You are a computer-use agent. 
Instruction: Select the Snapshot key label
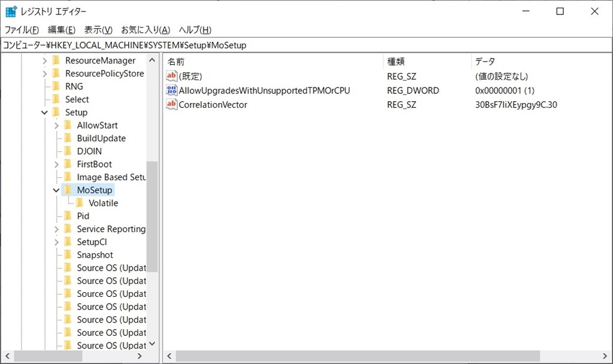[95, 255]
